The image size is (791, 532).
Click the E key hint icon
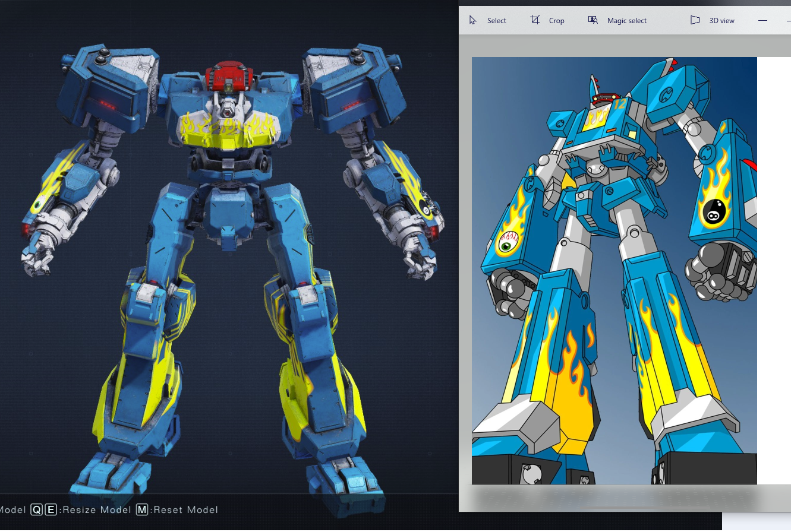point(51,510)
